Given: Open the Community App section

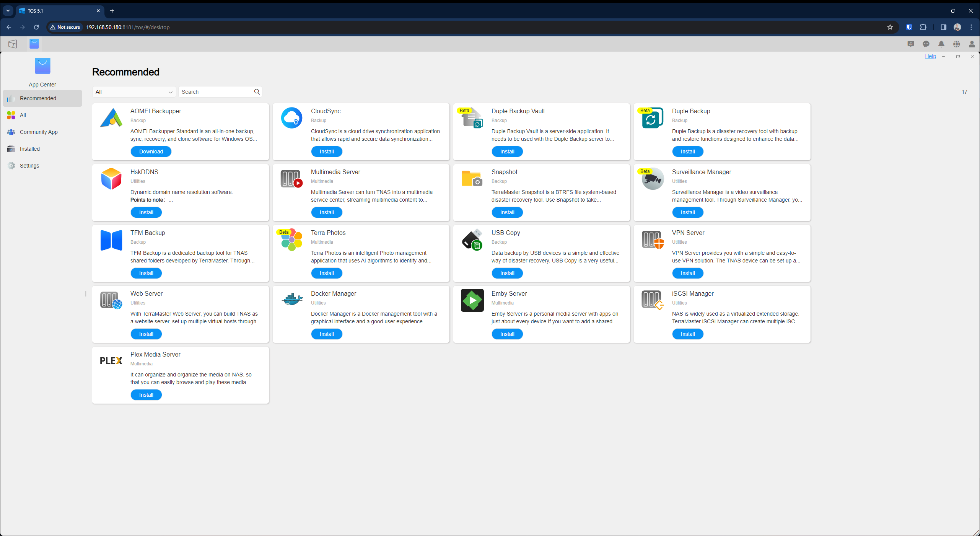Looking at the screenshot, I should pos(42,132).
